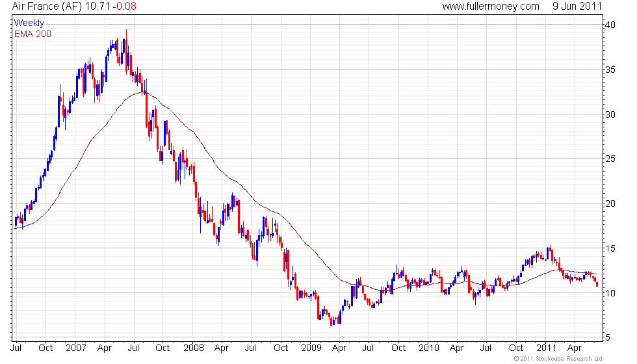Click the 15 price axis label
The image size is (637, 364).
[610, 248]
